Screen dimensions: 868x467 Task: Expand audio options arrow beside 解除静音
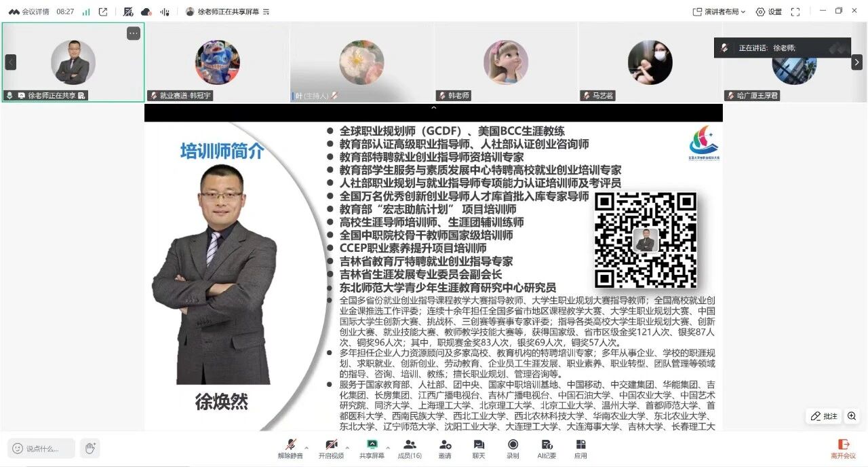(x=306, y=448)
